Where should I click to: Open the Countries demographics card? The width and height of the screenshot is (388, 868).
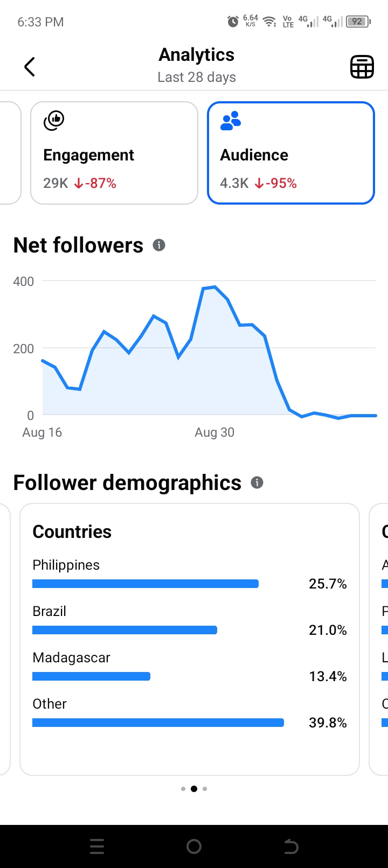tap(190, 640)
